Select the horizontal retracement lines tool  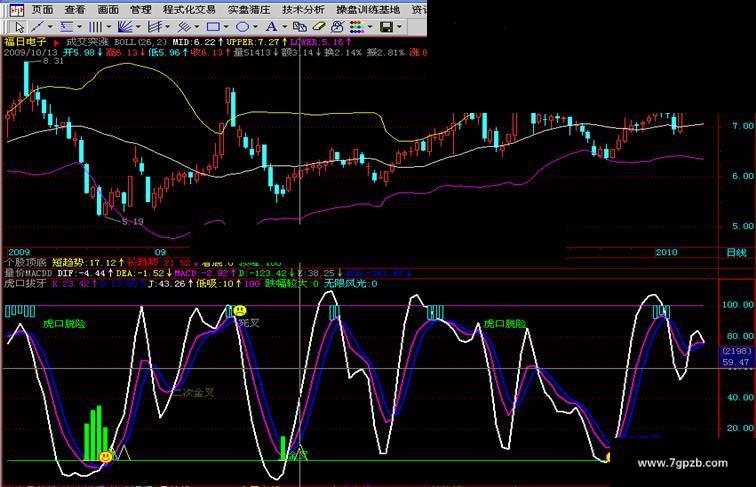(x=67, y=27)
